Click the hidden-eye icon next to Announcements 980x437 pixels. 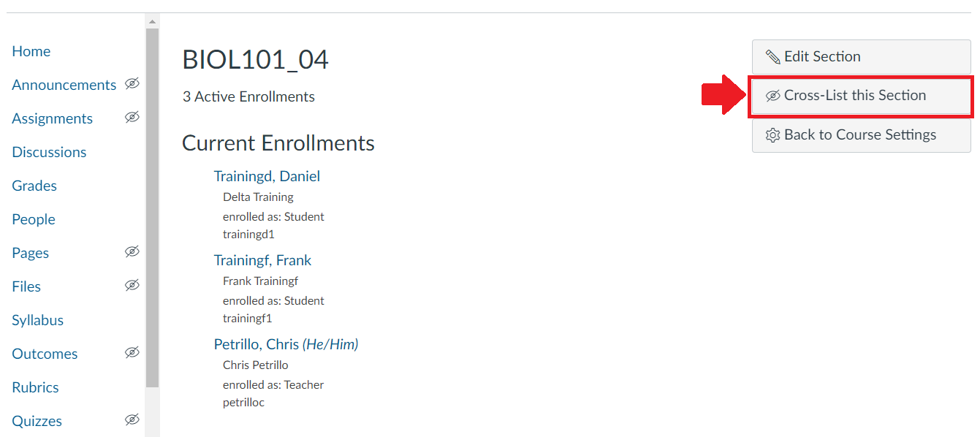coord(132,84)
